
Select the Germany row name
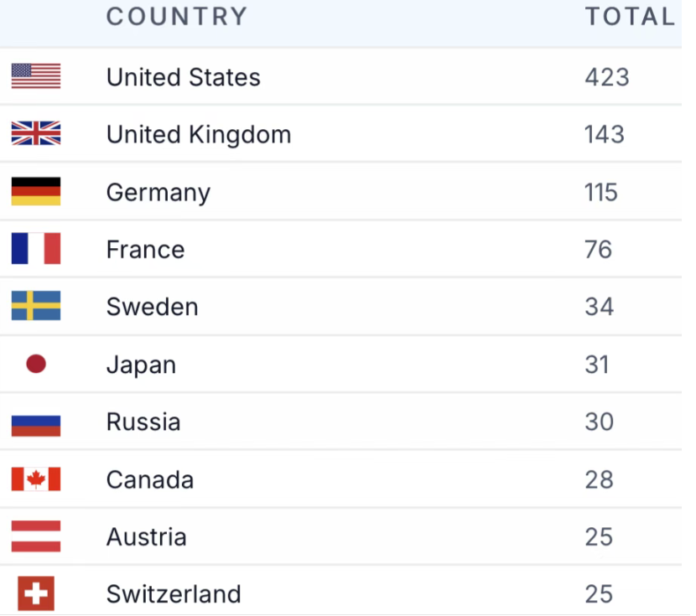[158, 193]
